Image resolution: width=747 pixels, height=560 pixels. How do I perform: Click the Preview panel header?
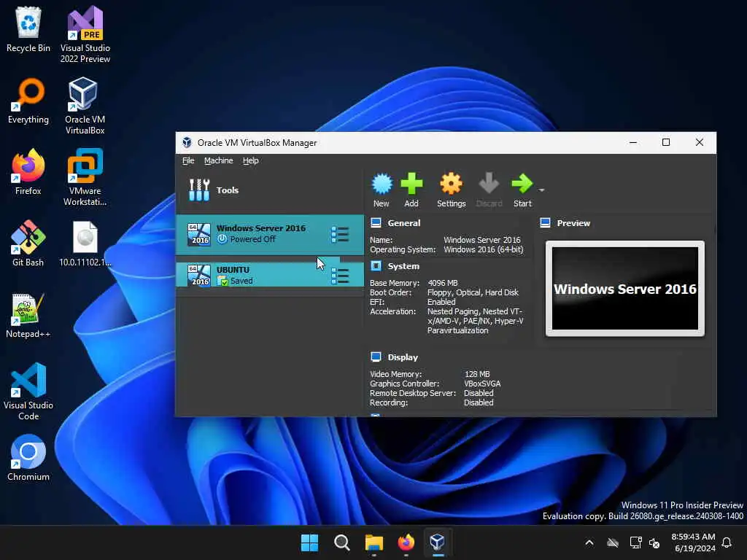pyautogui.click(x=573, y=223)
